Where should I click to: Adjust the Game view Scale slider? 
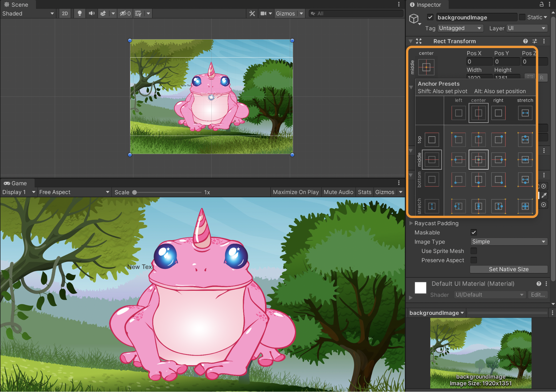pos(135,192)
